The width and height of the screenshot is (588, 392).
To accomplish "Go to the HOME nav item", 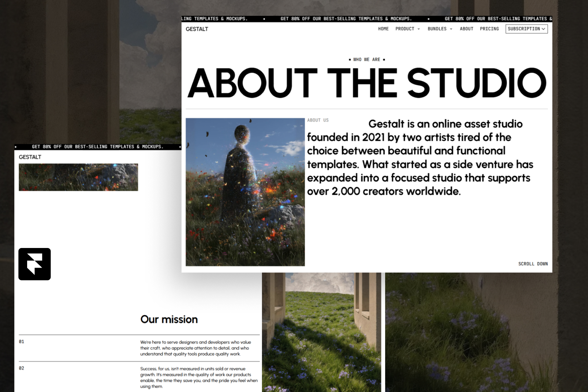I will click(383, 29).
